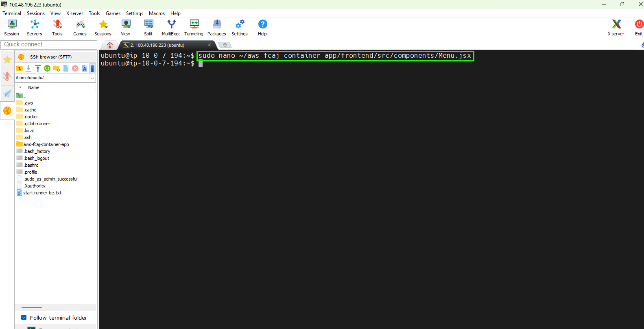Click the red delete icon in SFTP toolbar
The width and height of the screenshot is (644, 329).
click(75, 68)
